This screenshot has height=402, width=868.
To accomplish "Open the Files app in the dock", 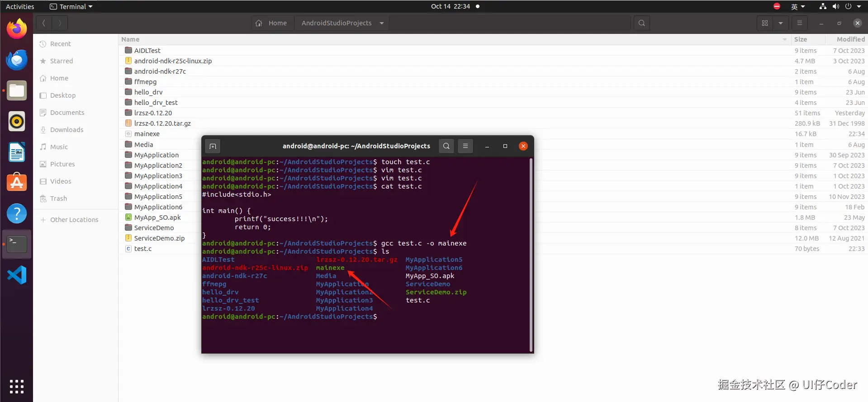I will tap(17, 90).
